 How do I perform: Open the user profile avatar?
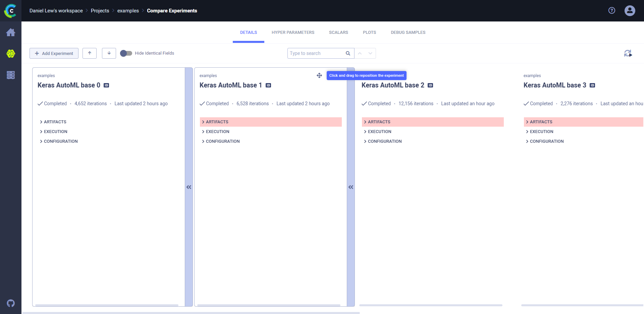[x=630, y=11]
